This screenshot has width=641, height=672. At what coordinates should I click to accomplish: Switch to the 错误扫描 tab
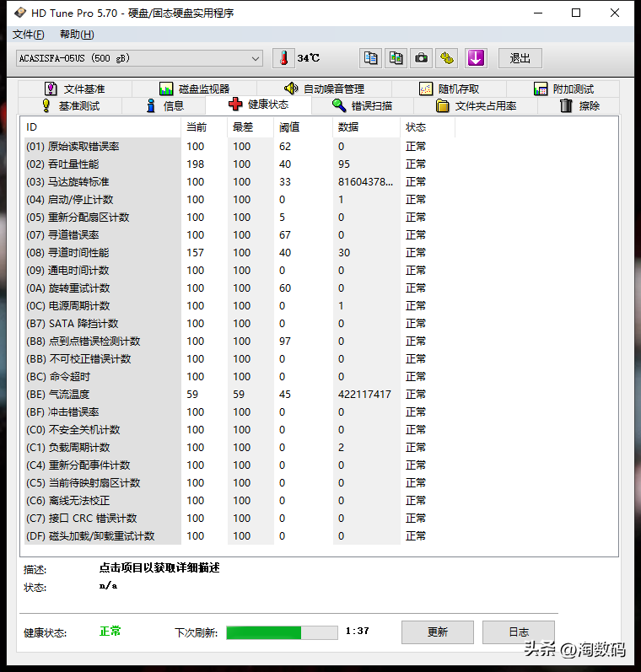coord(363,105)
